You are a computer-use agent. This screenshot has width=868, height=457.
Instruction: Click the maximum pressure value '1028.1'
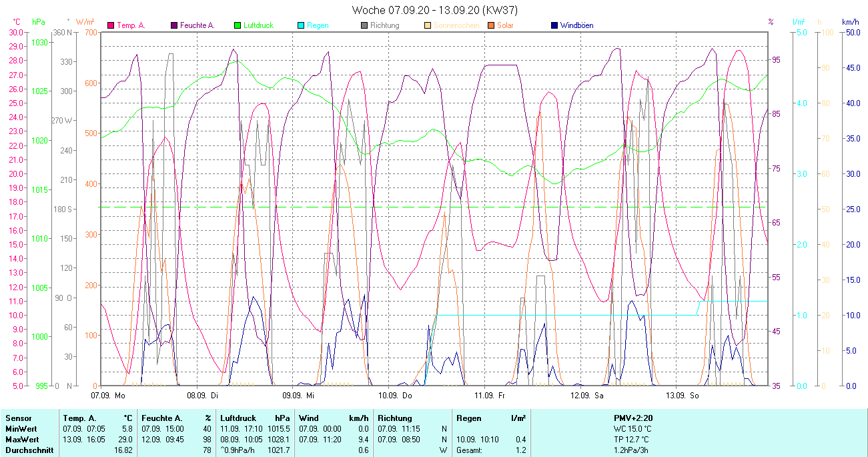(x=279, y=440)
